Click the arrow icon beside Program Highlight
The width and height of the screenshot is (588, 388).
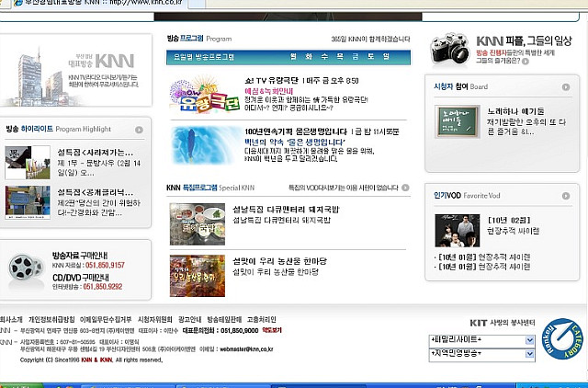pyautogui.click(x=139, y=130)
